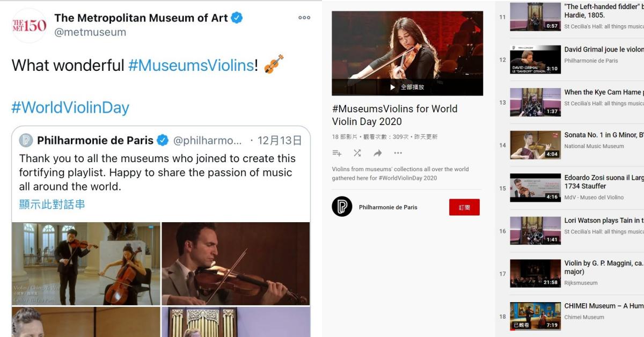Open the violinist close-up tweet image
This screenshot has width=644, height=337.
[236, 263]
